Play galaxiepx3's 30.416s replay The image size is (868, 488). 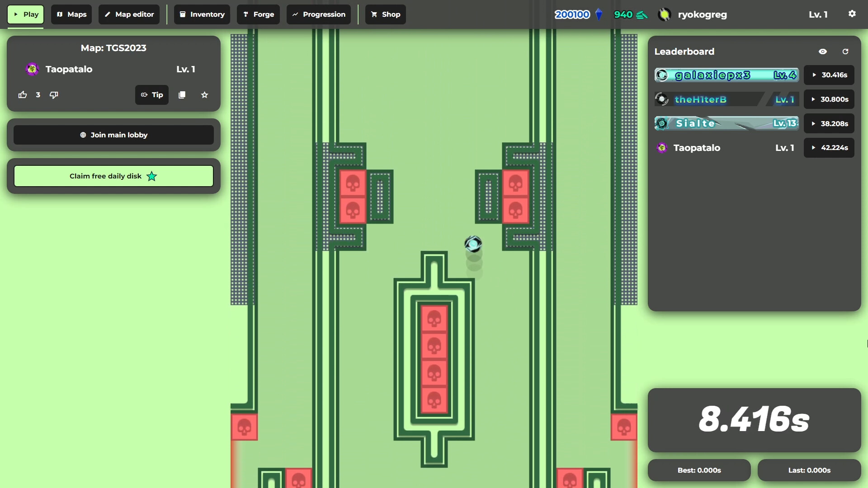click(829, 75)
